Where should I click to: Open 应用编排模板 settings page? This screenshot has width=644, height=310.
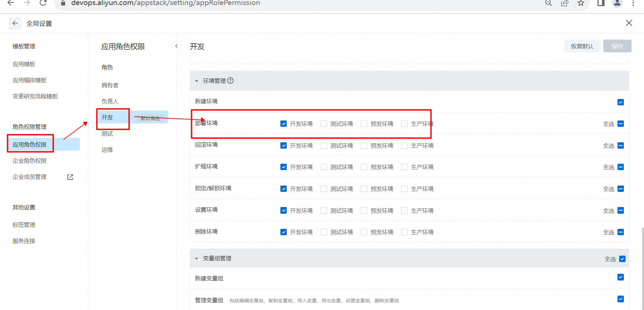point(30,80)
